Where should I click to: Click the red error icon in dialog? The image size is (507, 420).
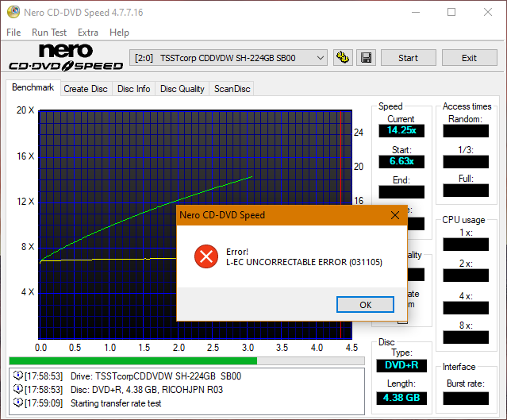tap(206, 256)
